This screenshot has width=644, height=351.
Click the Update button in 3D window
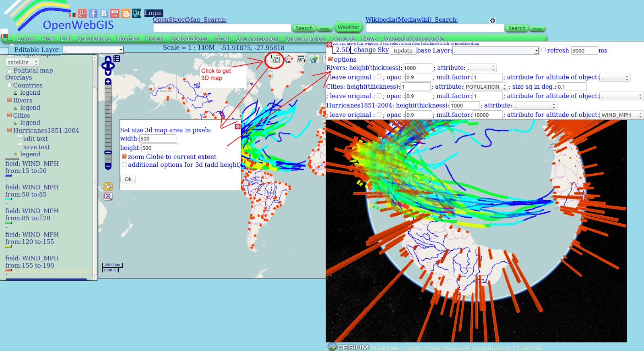point(403,50)
